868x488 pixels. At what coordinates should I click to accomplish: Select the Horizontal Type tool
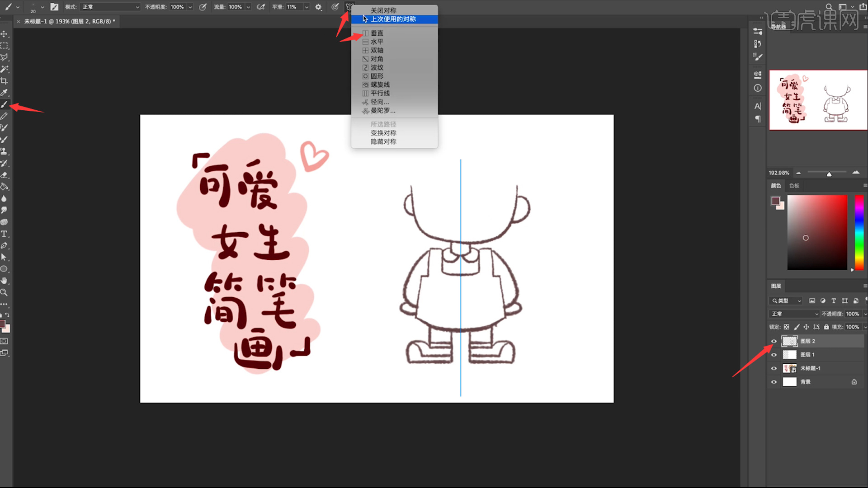tap(4, 234)
